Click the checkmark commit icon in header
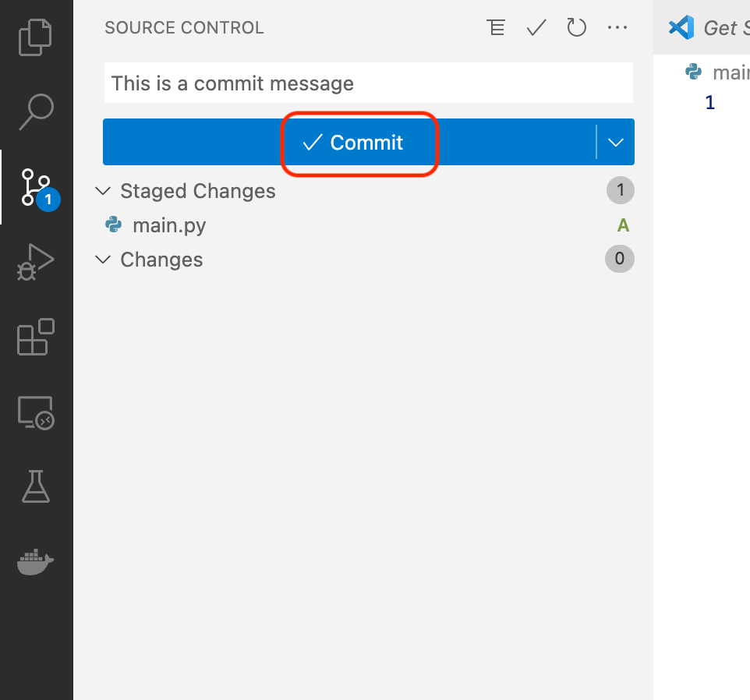The image size is (750, 700). 536,27
